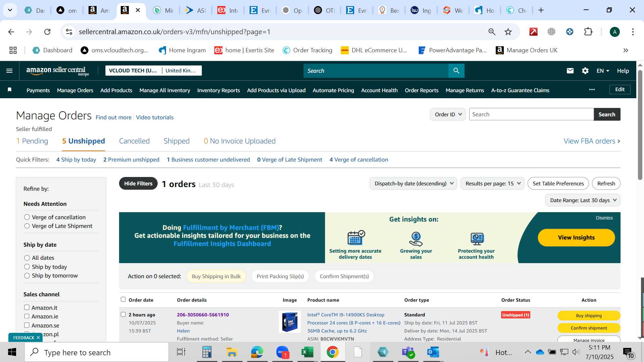Switch to the Shipped orders tab

pyautogui.click(x=176, y=141)
